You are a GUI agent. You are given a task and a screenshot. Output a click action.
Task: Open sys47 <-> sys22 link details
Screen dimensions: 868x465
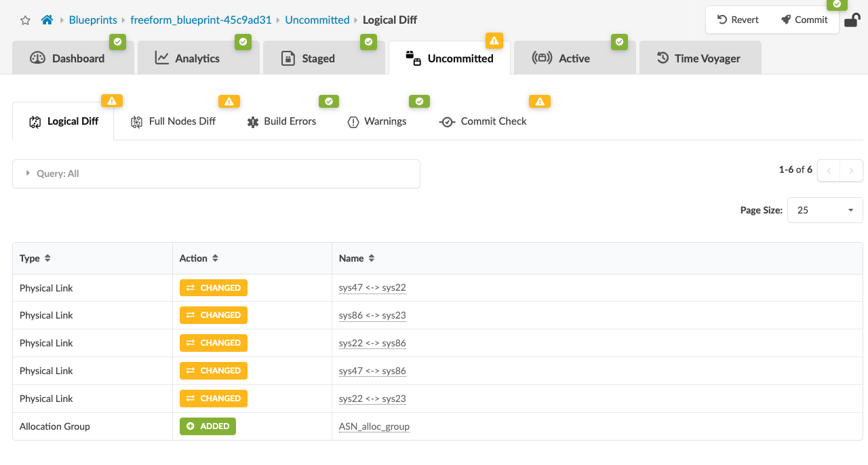coord(372,287)
